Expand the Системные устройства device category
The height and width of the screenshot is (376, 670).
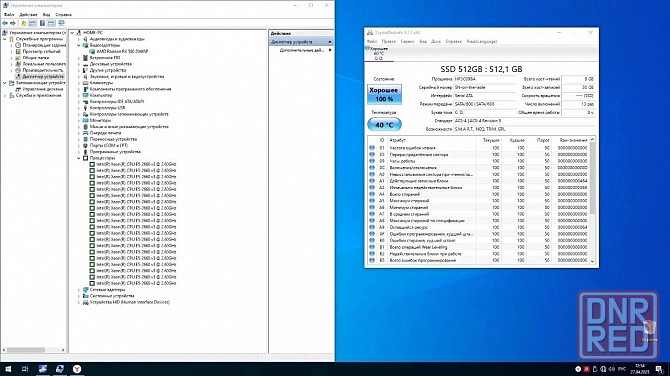point(79,296)
